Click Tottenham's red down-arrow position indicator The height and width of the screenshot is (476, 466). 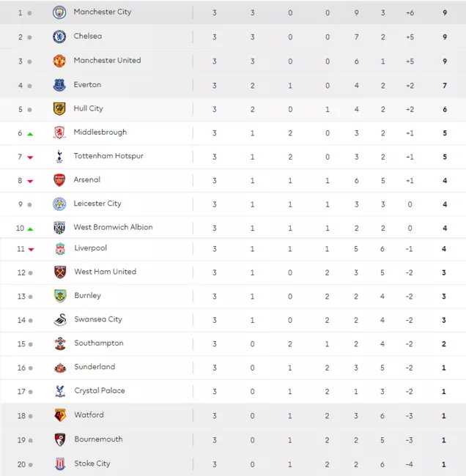tap(30, 157)
